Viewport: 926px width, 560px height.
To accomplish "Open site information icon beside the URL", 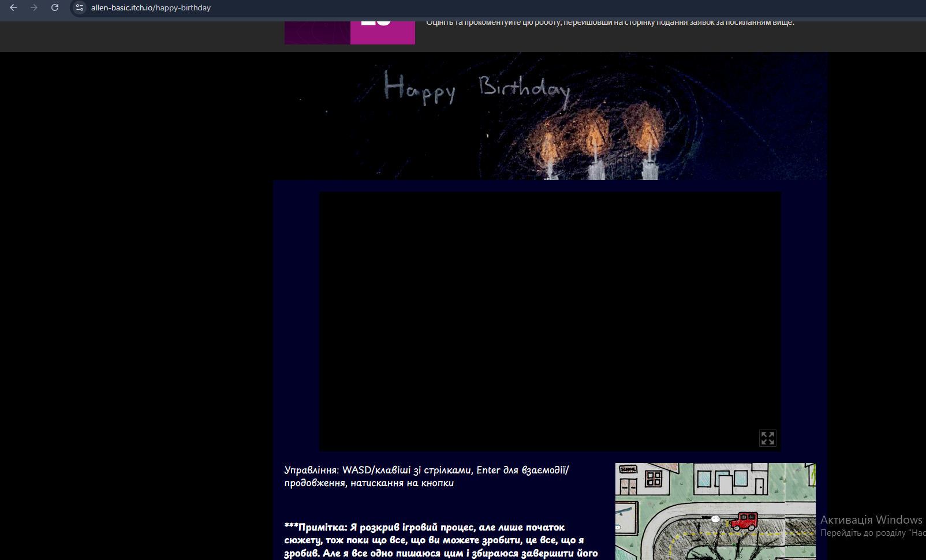I will pyautogui.click(x=80, y=8).
